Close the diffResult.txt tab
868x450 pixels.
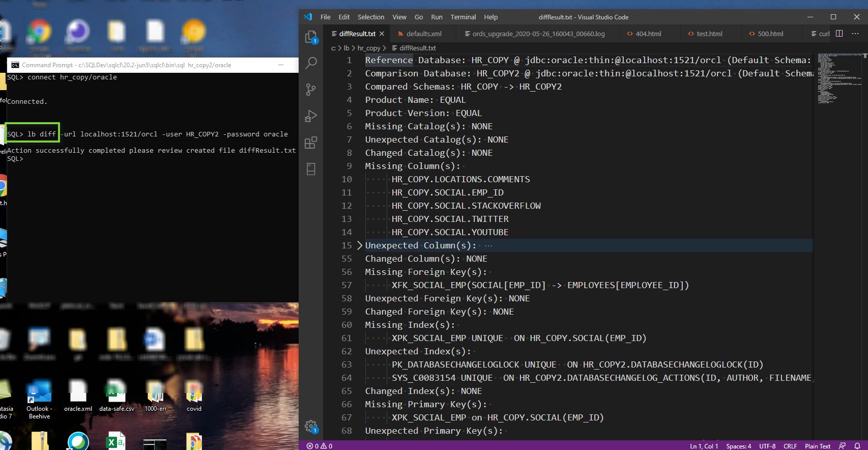tap(382, 34)
